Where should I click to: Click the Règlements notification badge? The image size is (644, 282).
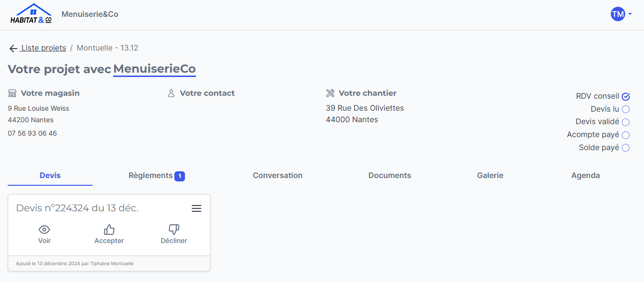(180, 177)
